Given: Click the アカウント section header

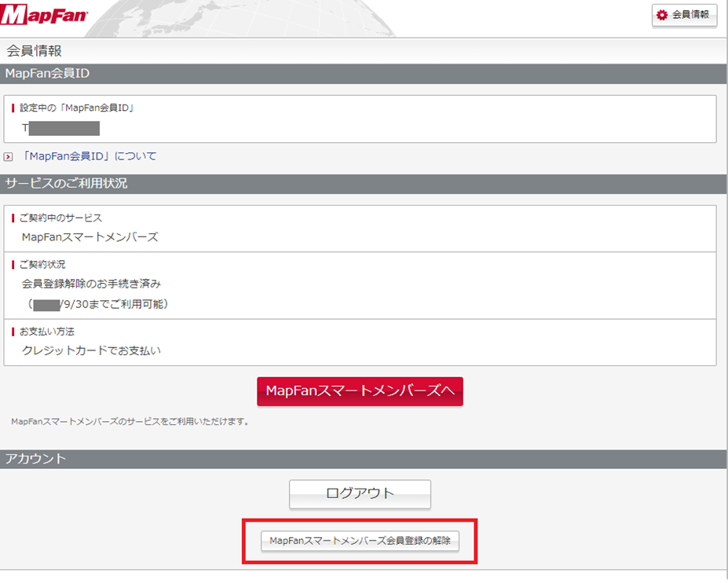Looking at the screenshot, I should point(363,459).
